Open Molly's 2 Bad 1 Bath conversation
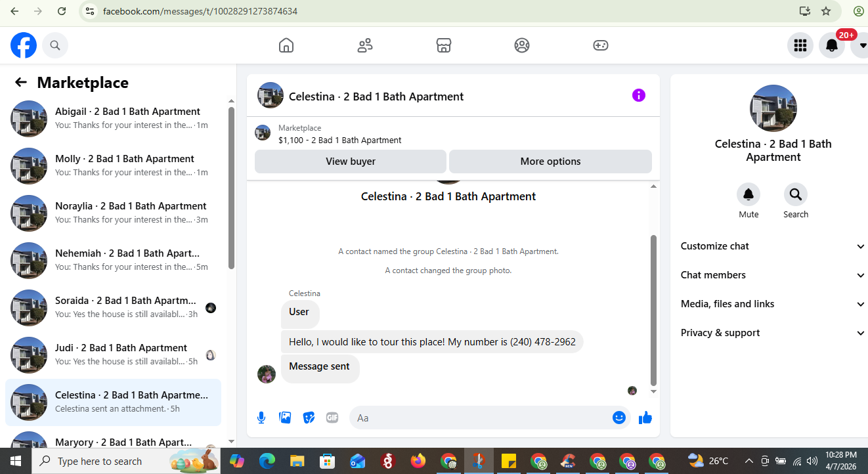The height and width of the screenshot is (474, 868). 113,166
